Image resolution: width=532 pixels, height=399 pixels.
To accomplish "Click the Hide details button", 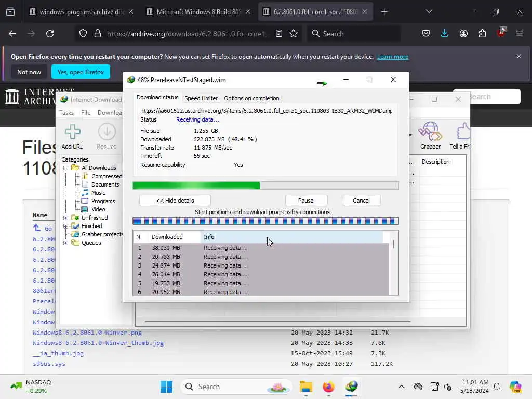I will [x=175, y=201].
